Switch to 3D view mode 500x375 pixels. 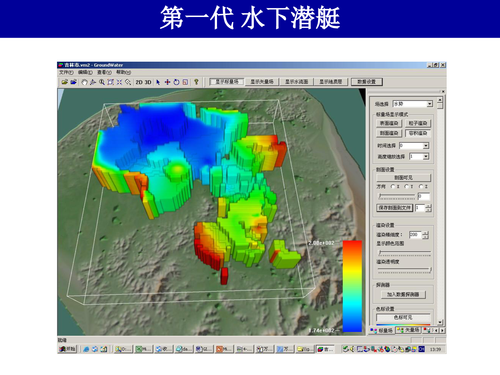tap(148, 82)
